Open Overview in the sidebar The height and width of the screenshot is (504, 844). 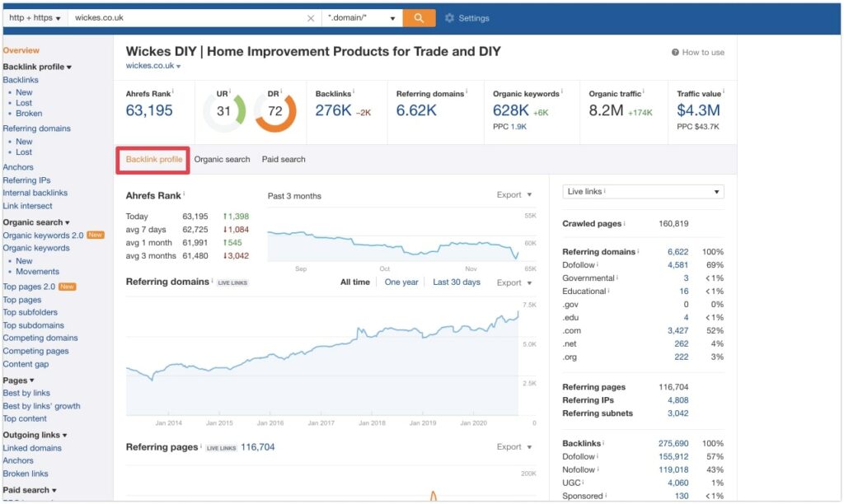click(x=21, y=50)
